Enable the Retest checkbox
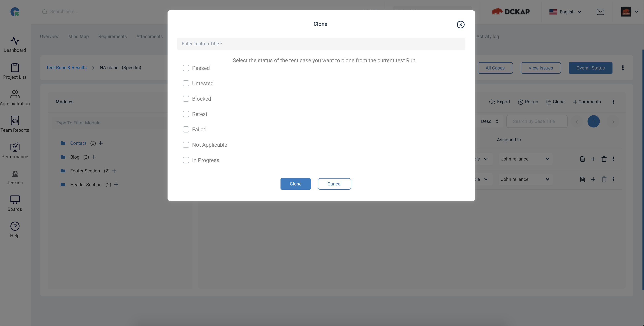 (x=186, y=114)
